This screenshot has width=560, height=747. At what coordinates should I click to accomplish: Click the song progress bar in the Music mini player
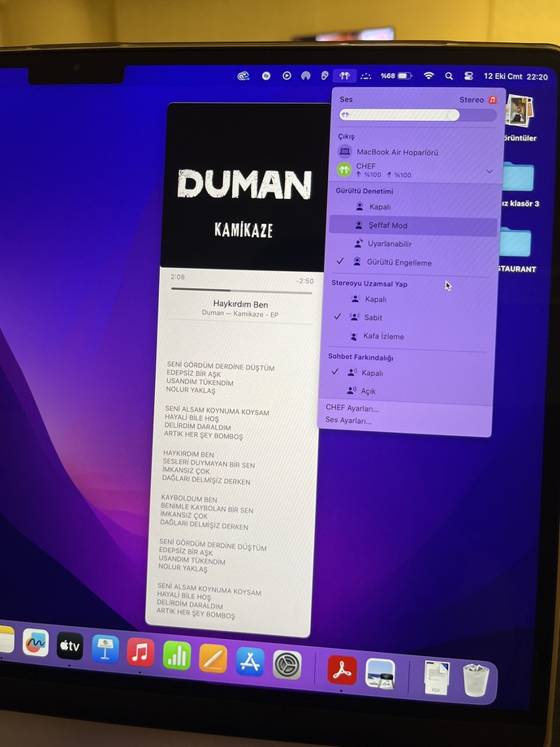tap(241, 291)
